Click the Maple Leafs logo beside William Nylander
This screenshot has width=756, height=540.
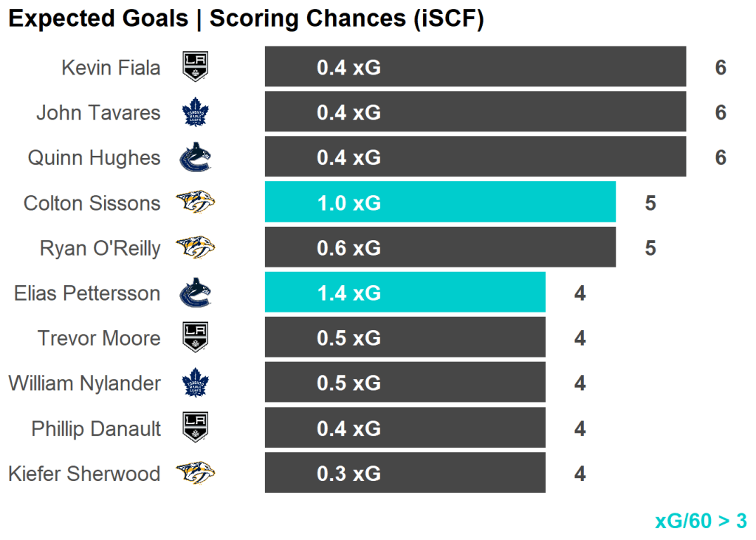click(x=196, y=383)
